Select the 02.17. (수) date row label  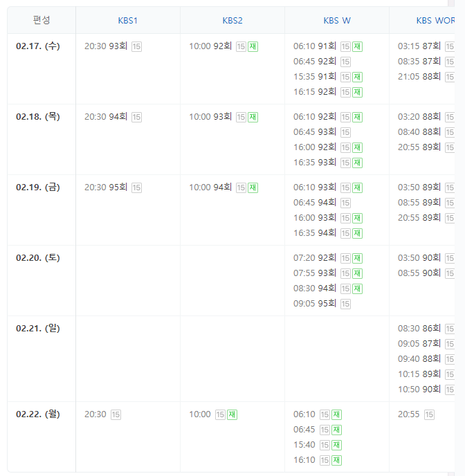(x=38, y=46)
